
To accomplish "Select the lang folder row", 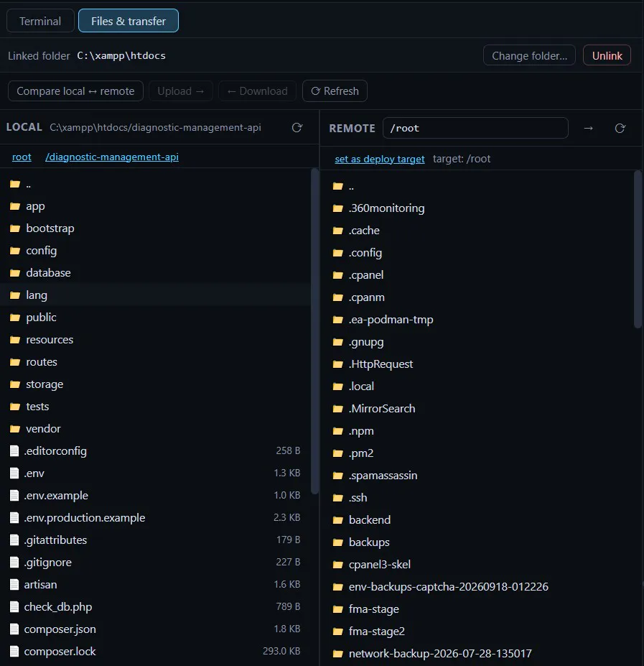I will pyautogui.click(x=155, y=295).
